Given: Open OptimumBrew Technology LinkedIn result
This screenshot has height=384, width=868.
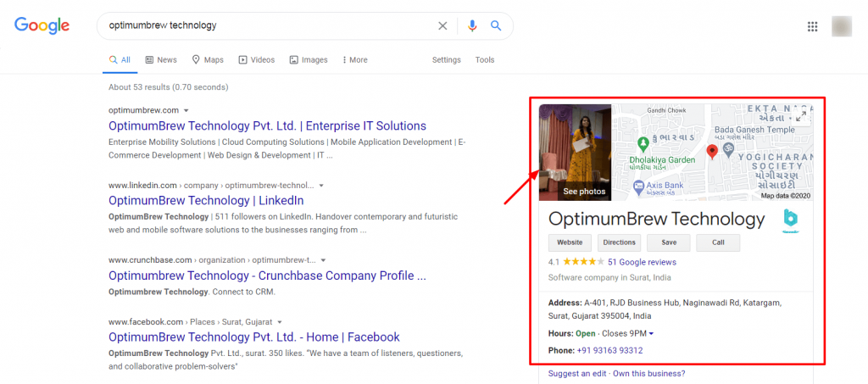Looking at the screenshot, I should pyautogui.click(x=206, y=200).
